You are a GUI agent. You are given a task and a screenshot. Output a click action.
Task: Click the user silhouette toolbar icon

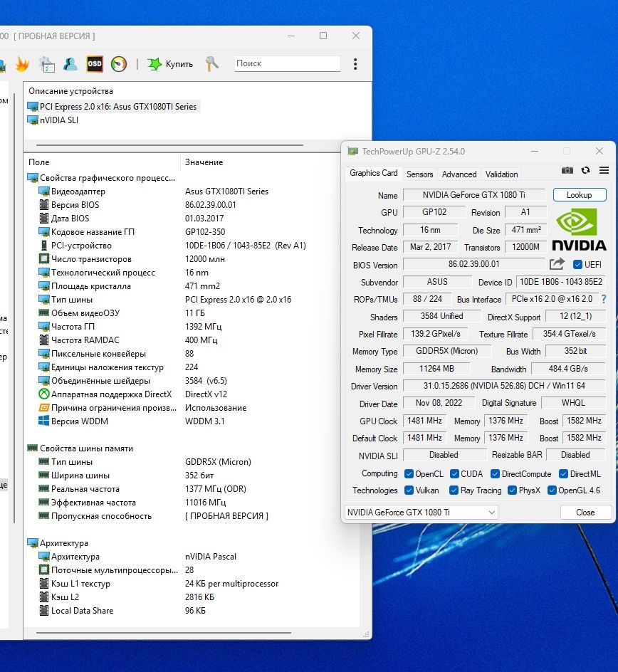pos(70,64)
